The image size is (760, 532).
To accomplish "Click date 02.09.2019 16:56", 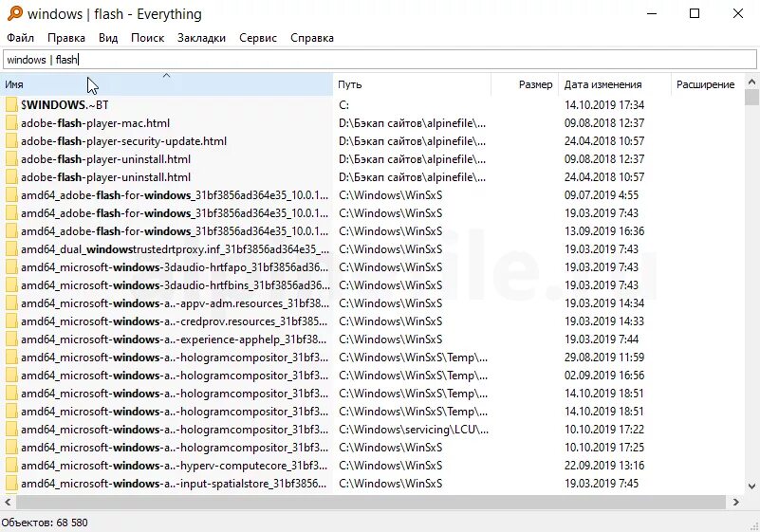I will [x=604, y=375].
